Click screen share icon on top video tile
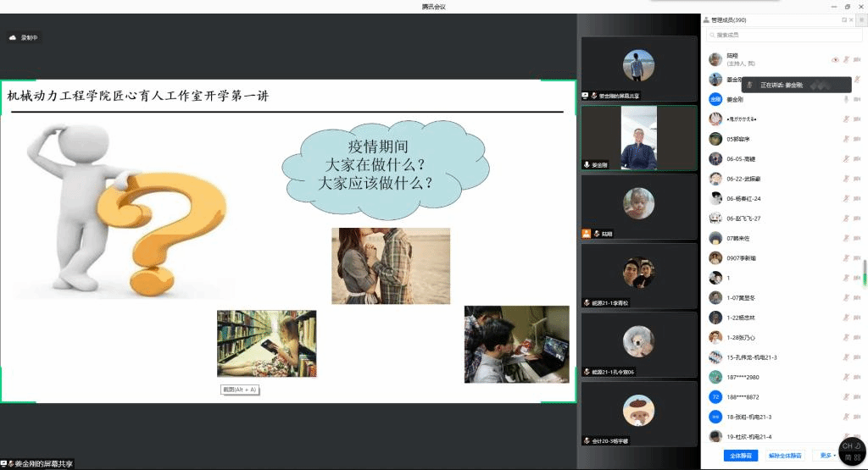The height and width of the screenshot is (470, 868). click(585, 96)
